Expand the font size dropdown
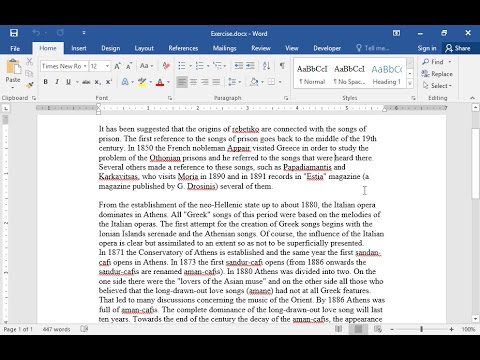The height and width of the screenshot is (360, 480). coord(107,66)
